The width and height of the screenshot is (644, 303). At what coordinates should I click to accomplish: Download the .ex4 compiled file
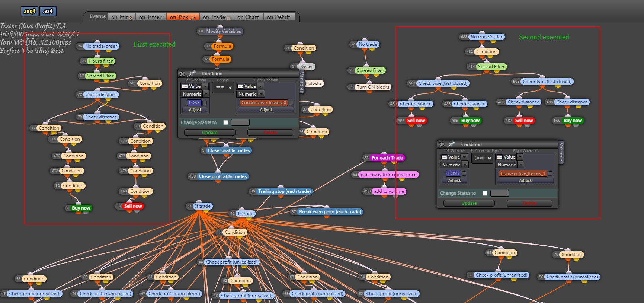(x=48, y=11)
